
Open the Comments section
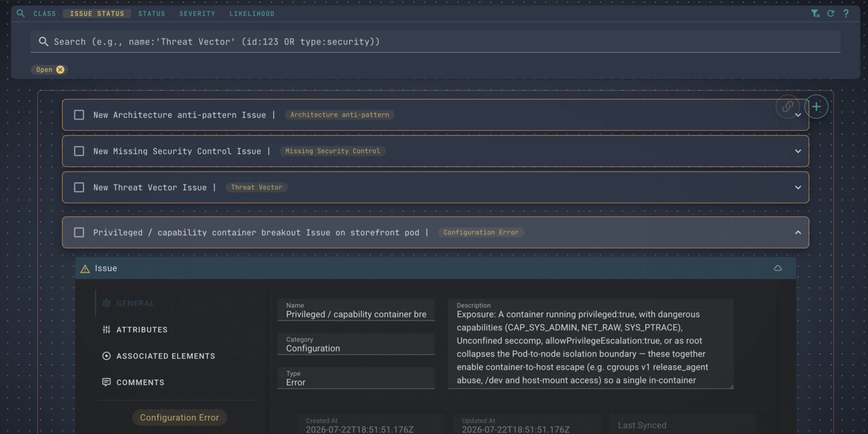[x=140, y=383]
